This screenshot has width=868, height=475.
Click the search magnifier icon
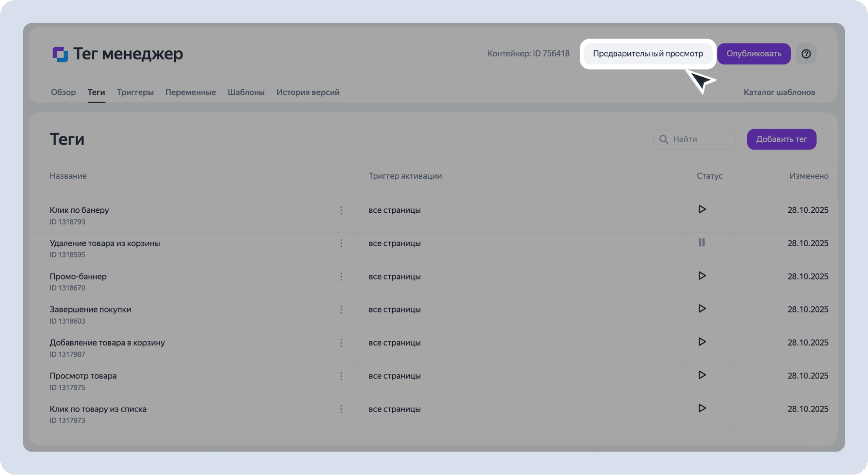(x=663, y=139)
